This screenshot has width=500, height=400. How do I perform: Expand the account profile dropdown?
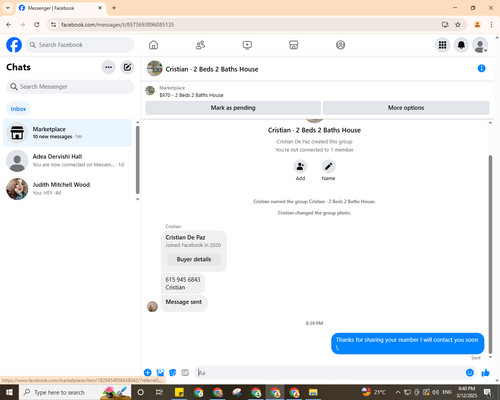click(480, 45)
